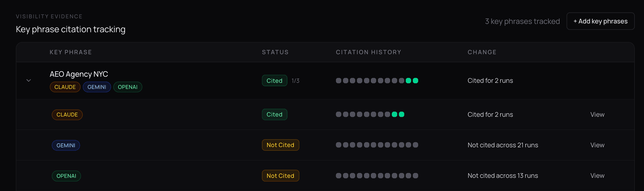Click the Add key phrases button

click(600, 21)
